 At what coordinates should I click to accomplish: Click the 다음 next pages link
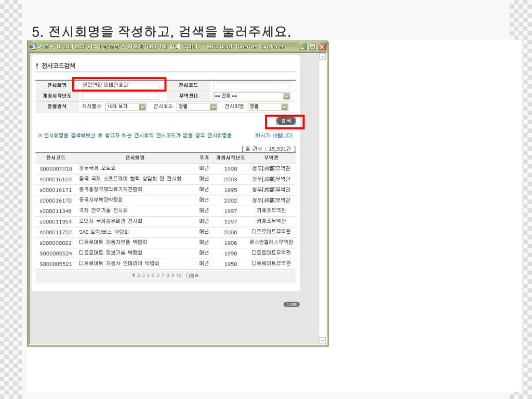[192, 275]
